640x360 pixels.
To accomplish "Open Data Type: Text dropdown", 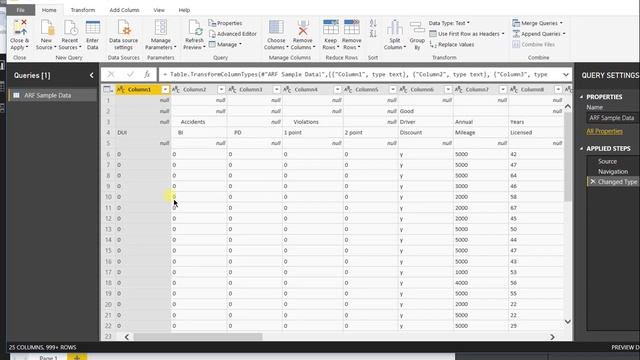I will [449, 23].
